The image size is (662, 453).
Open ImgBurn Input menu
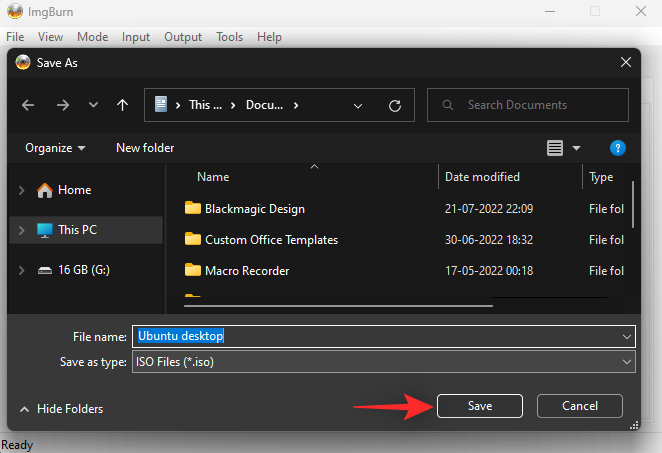[136, 37]
